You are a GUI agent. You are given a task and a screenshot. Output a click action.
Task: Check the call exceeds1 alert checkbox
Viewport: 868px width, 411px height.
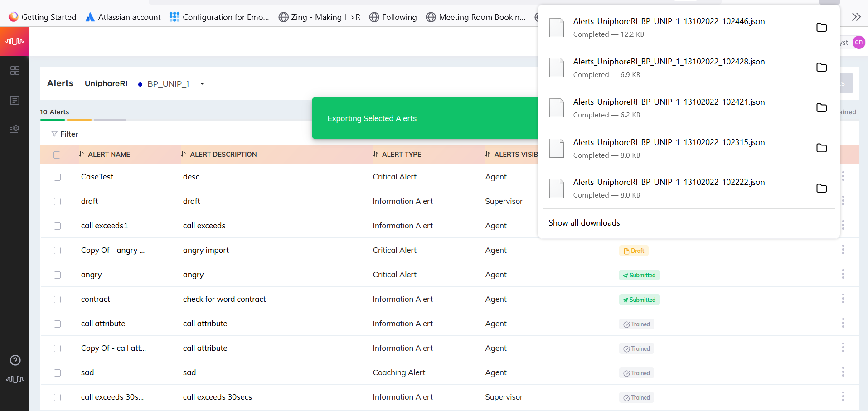coord(57,226)
